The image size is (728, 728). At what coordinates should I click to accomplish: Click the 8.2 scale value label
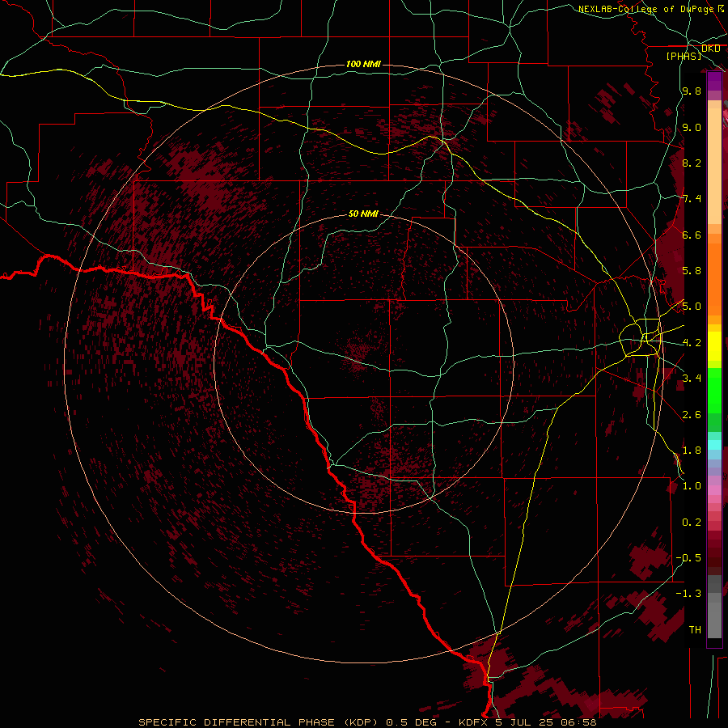pyautogui.click(x=692, y=163)
